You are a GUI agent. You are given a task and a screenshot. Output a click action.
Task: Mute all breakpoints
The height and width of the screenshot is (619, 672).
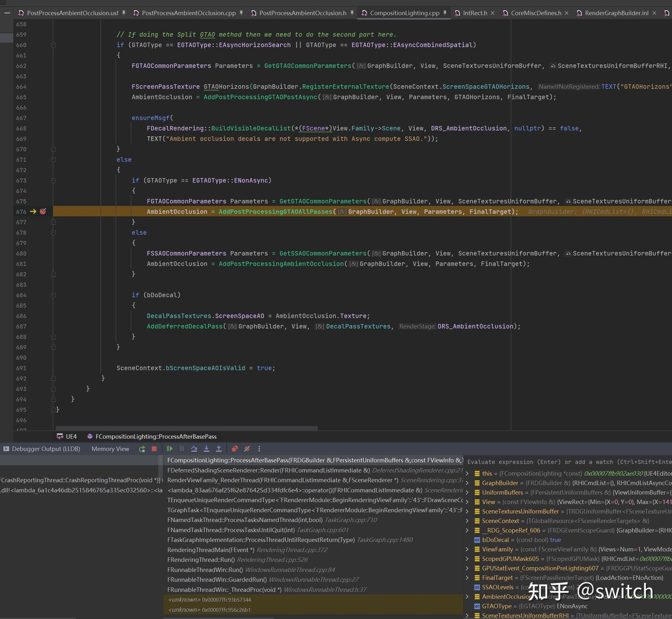pyautogui.click(x=247, y=449)
